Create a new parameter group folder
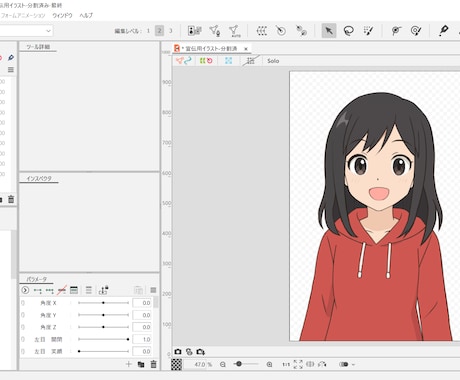The width and height of the screenshot is (460, 380). click(141, 364)
